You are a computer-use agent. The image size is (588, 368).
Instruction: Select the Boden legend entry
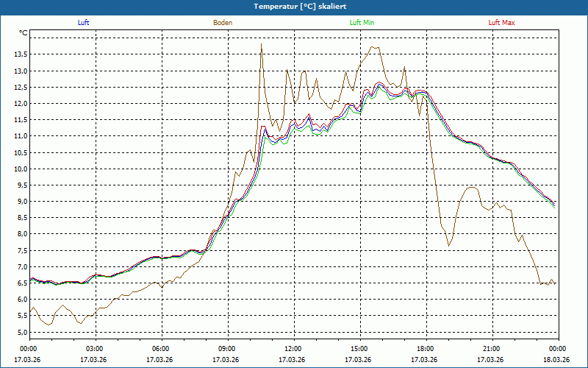(223, 23)
